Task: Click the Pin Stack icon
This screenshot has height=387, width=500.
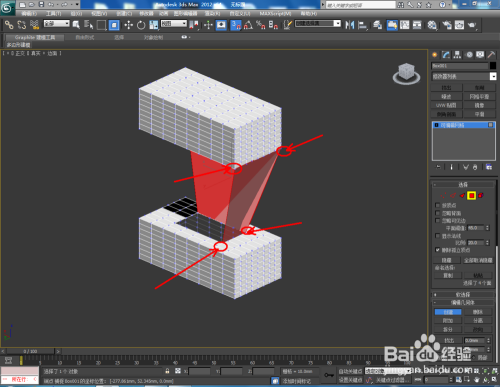Action: (x=439, y=167)
